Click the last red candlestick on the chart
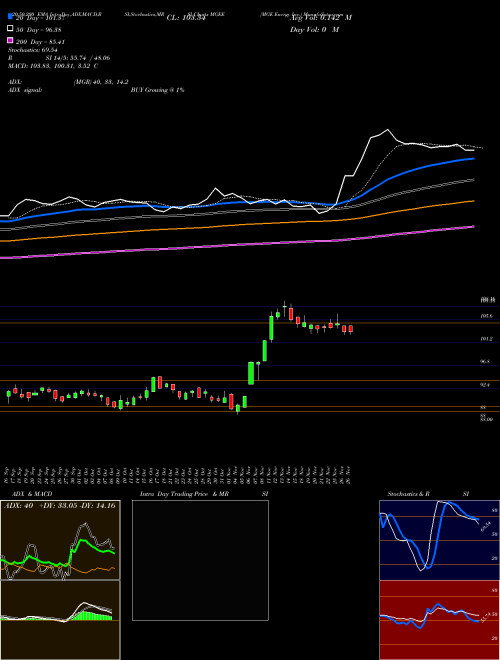Viewport: 500px width, 660px height. [x=351, y=329]
